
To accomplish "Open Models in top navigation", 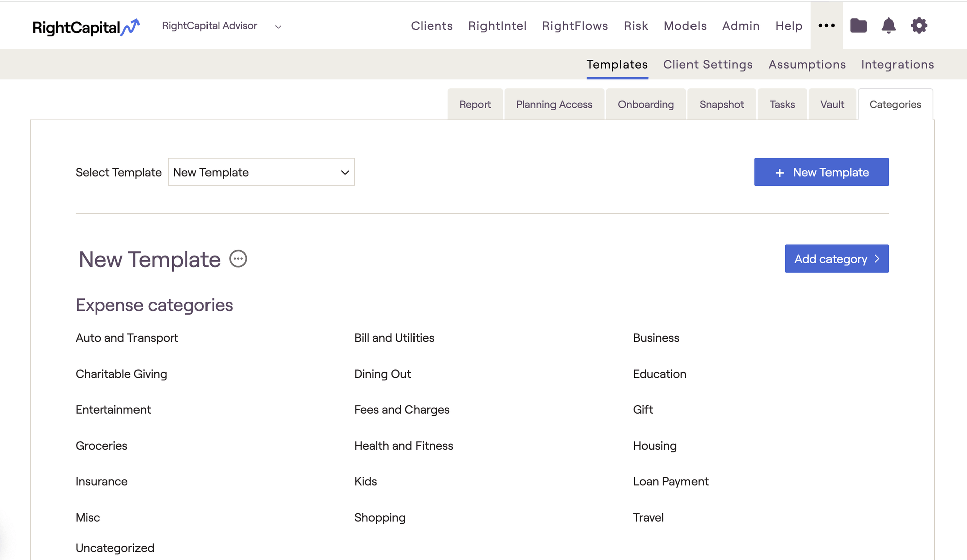I will (685, 26).
